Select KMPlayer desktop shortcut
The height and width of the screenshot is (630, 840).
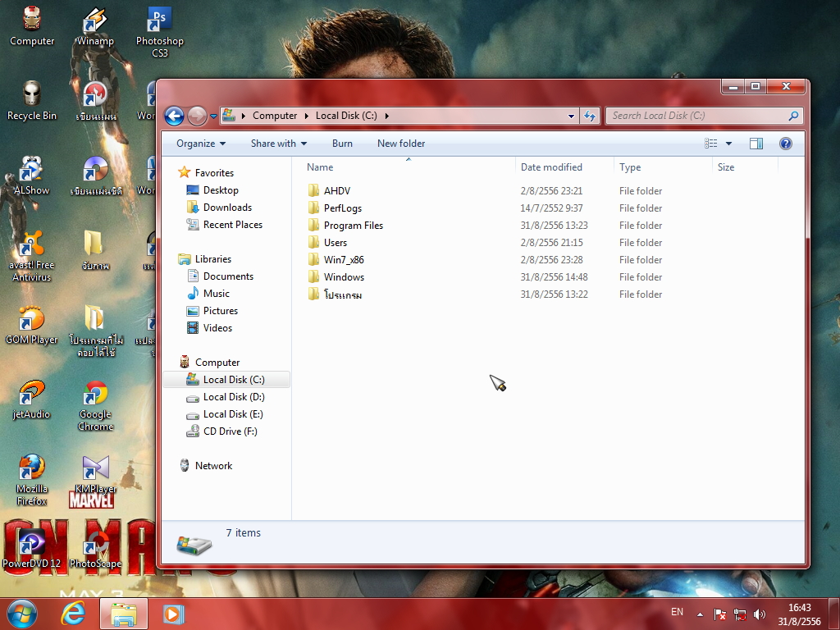click(95, 474)
